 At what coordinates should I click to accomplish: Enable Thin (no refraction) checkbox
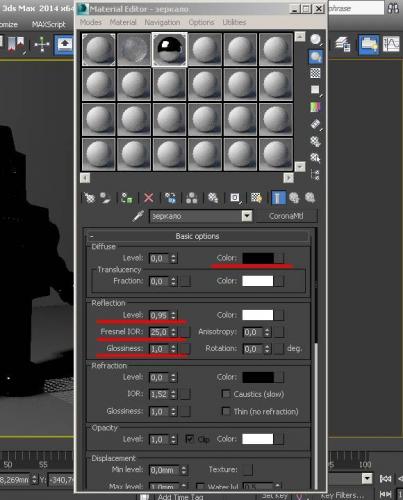pyautogui.click(x=226, y=411)
